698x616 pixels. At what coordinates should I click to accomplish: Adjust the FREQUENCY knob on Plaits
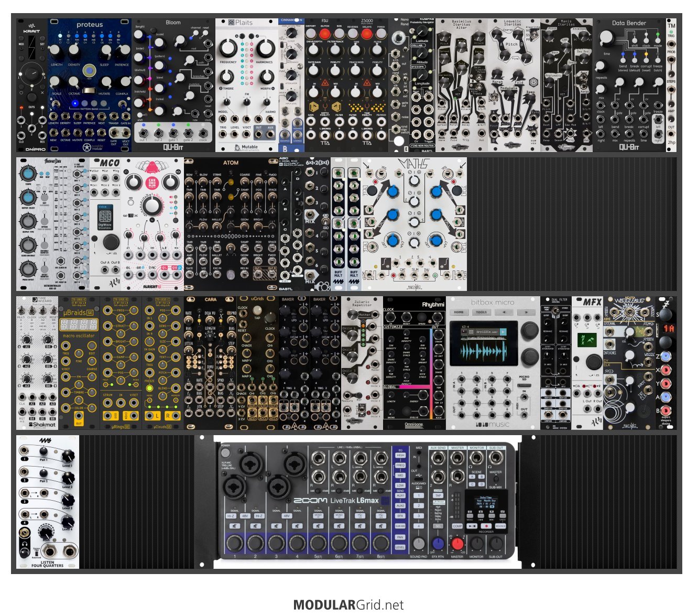coord(228,48)
